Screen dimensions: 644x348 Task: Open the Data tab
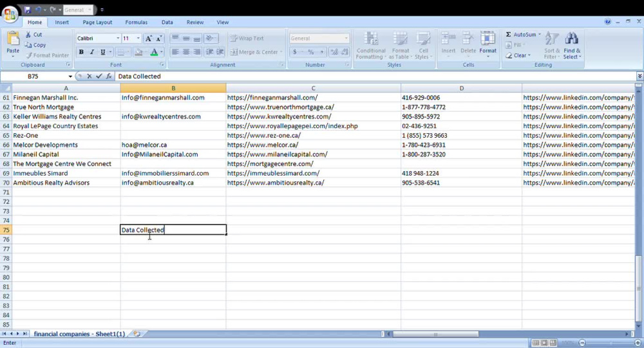(167, 22)
